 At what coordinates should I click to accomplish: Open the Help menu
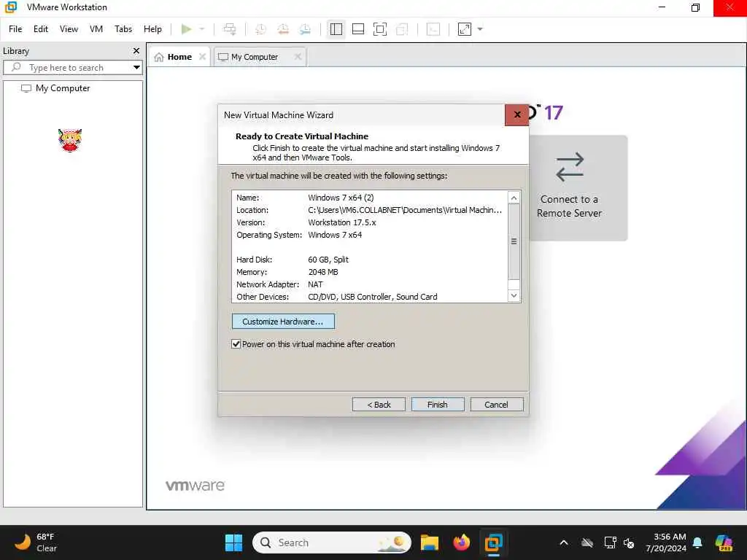[x=152, y=29]
